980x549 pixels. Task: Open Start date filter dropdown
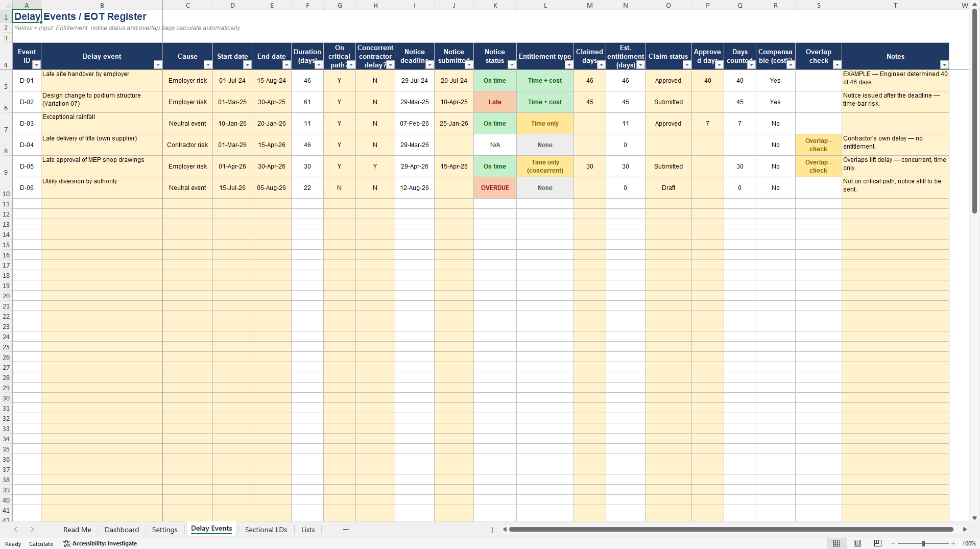coord(247,65)
